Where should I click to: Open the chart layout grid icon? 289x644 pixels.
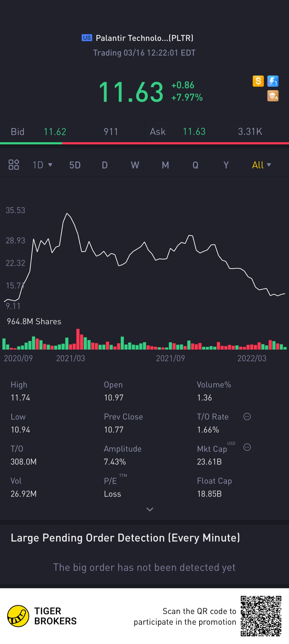pyautogui.click(x=14, y=165)
